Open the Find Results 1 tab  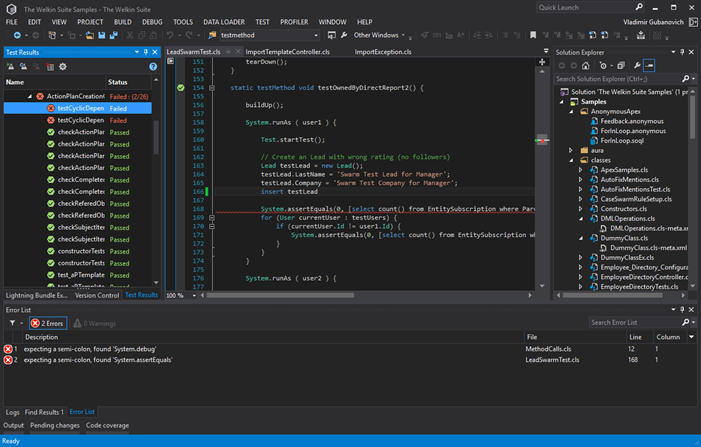44,412
